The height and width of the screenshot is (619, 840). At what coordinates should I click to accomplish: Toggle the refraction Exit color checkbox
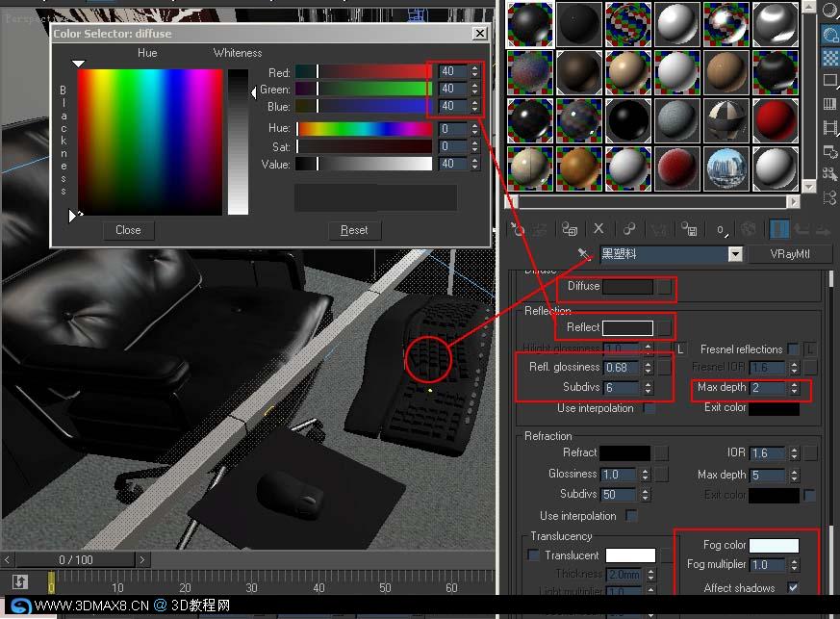coord(809,495)
